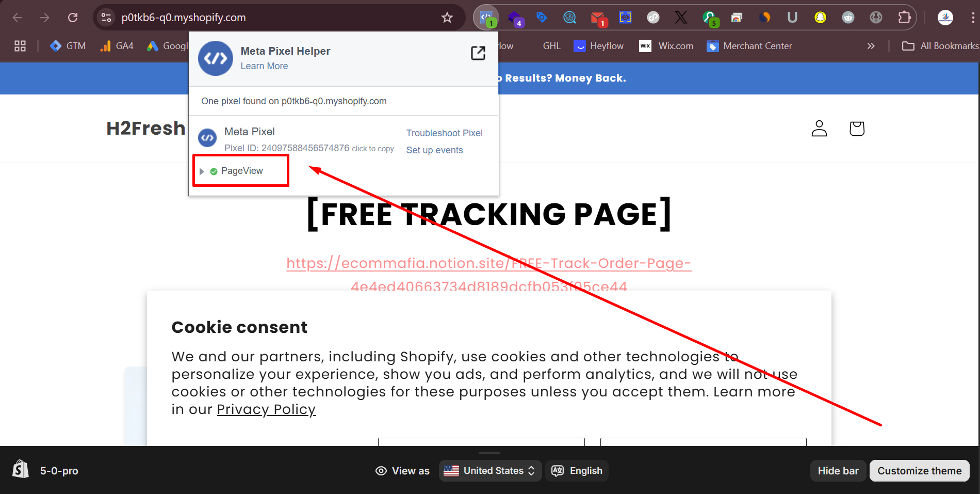Click the Customize theme button
The width and height of the screenshot is (980, 494).
919,470
